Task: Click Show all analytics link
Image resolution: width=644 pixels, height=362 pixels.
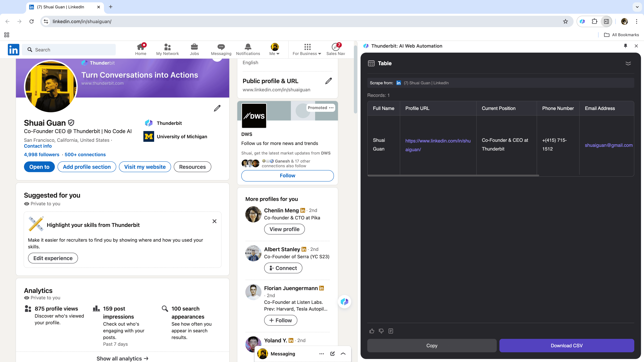Action: 122,358
